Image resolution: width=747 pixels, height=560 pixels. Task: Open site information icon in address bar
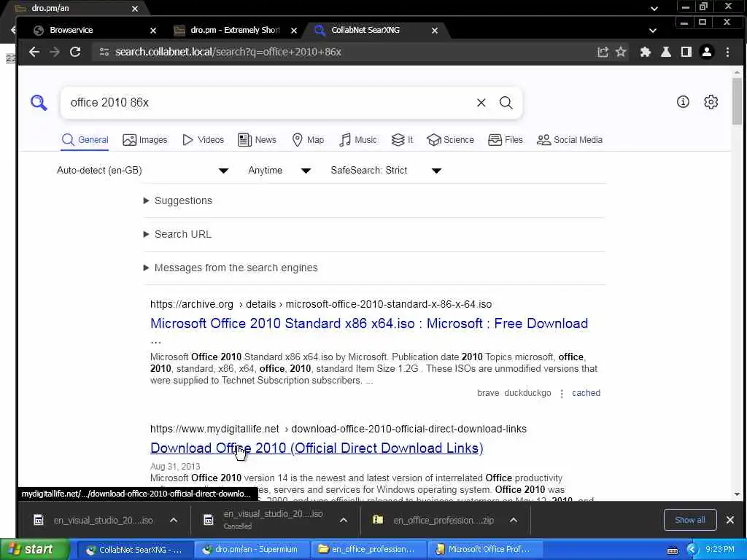104,52
